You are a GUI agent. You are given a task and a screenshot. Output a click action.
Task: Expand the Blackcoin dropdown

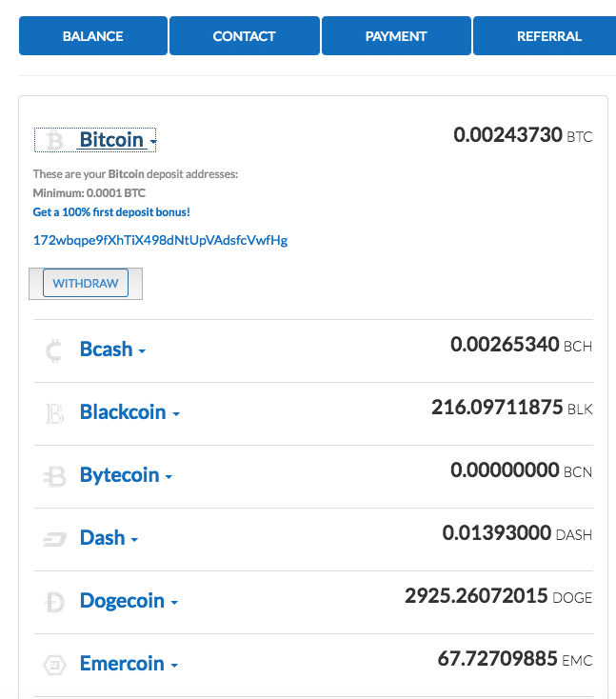(x=129, y=412)
